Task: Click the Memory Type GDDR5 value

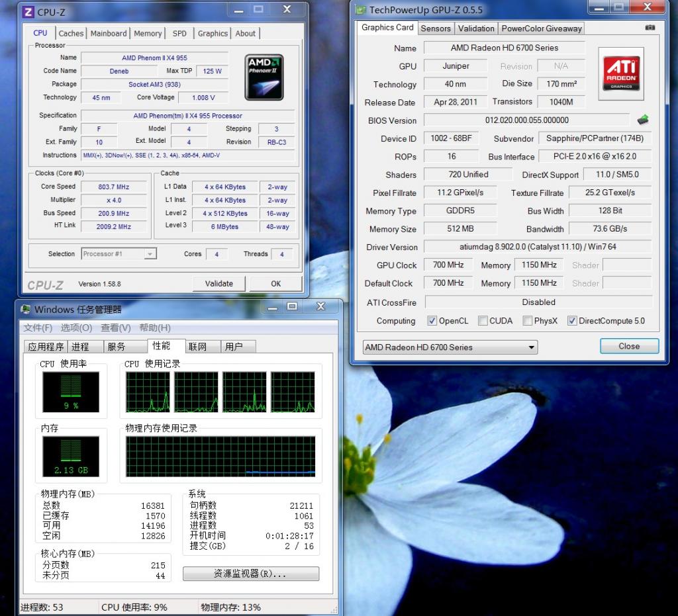Action: pyautogui.click(x=460, y=210)
